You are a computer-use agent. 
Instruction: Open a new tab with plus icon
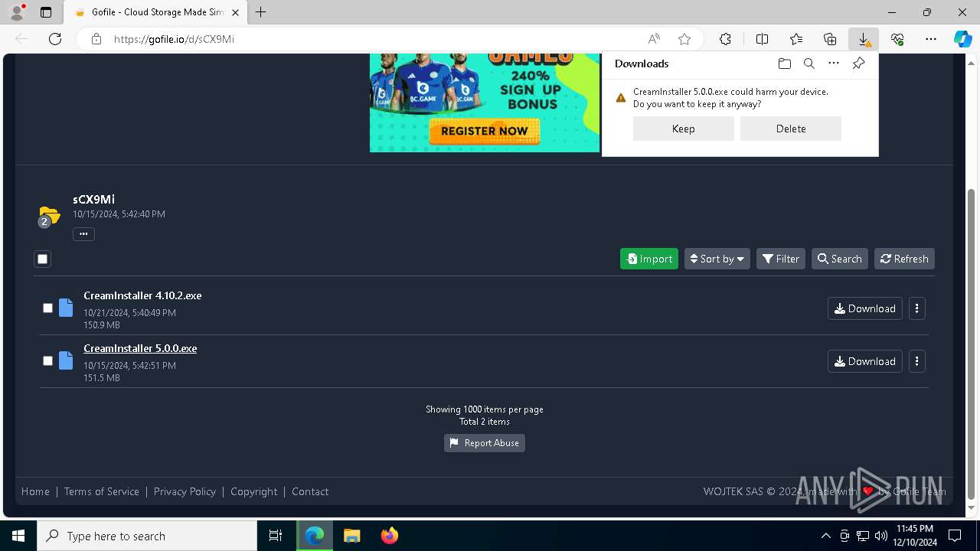(260, 12)
